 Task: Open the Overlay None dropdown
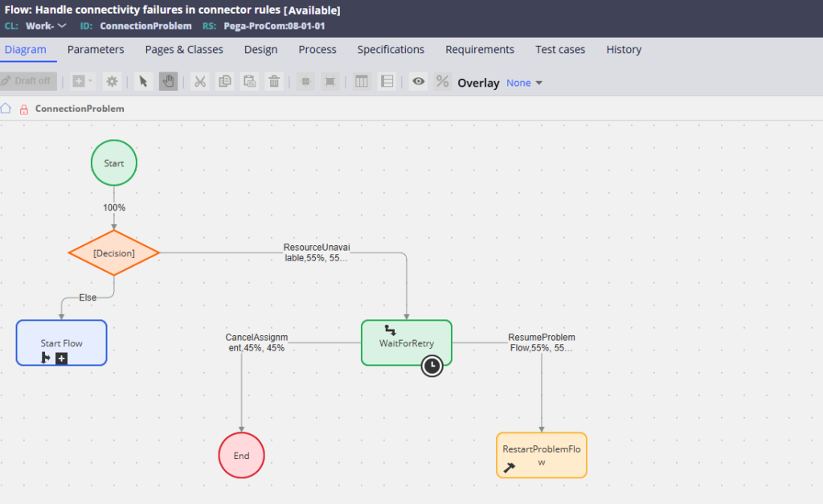tap(524, 83)
